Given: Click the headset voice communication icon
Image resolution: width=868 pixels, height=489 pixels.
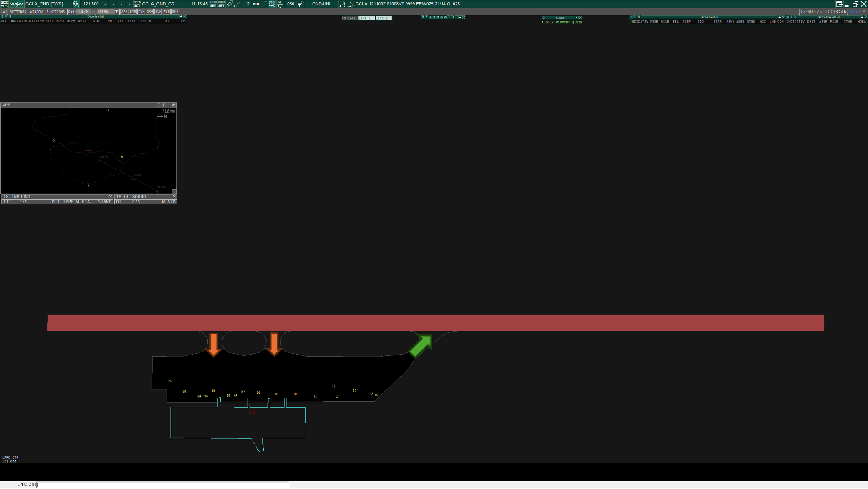Looking at the screenshot, I should pos(76,4).
